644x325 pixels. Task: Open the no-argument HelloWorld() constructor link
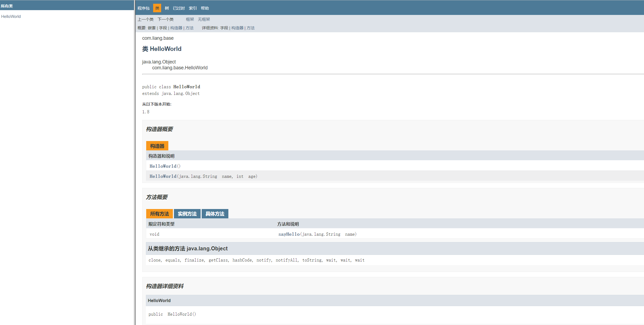coord(163,166)
